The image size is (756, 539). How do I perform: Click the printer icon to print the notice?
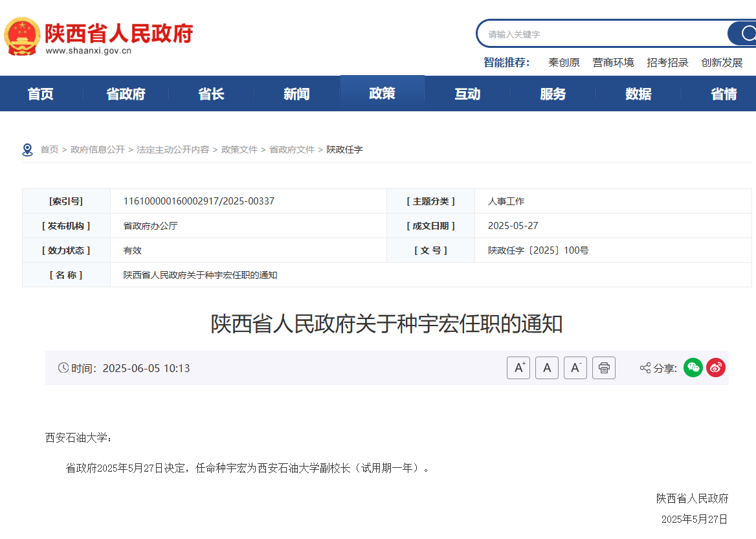[603, 368]
